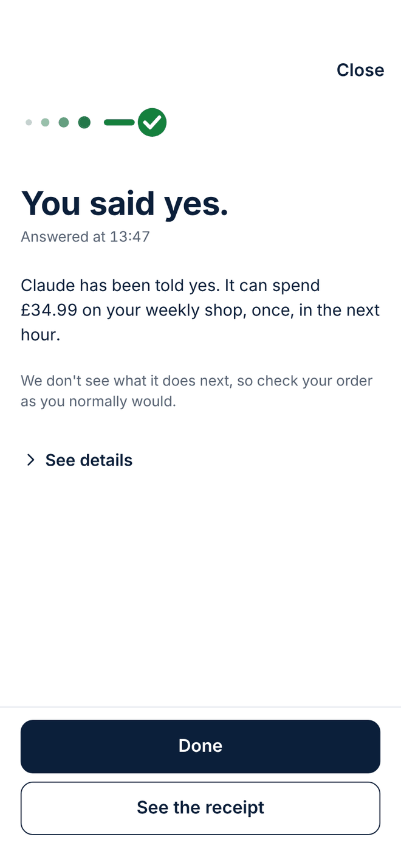Viewport: 401px width, 868px height.
Task: Click the 'You said yes.' heading
Action: coord(125,202)
